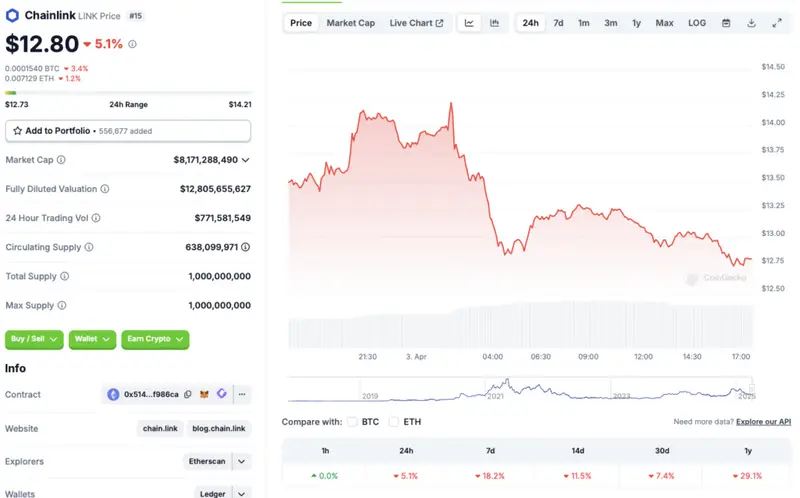Expand the Market Cap details chevron
Screen dimensions: 800x498
click(x=245, y=160)
